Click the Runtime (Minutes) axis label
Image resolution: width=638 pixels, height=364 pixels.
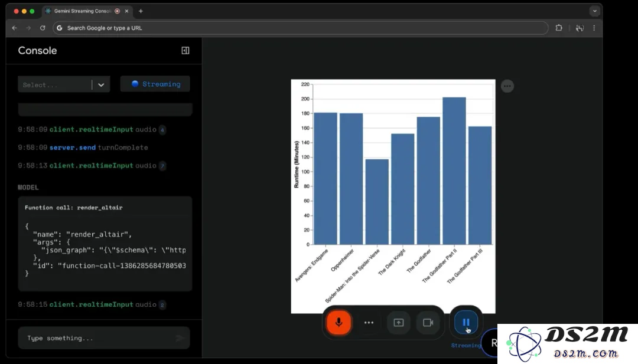[296, 164]
